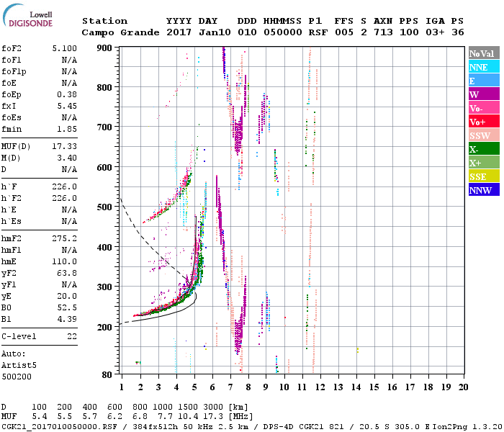Click the foF2 value 5.100
504x432 pixels.
pyautogui.click(x=65, y=48)
